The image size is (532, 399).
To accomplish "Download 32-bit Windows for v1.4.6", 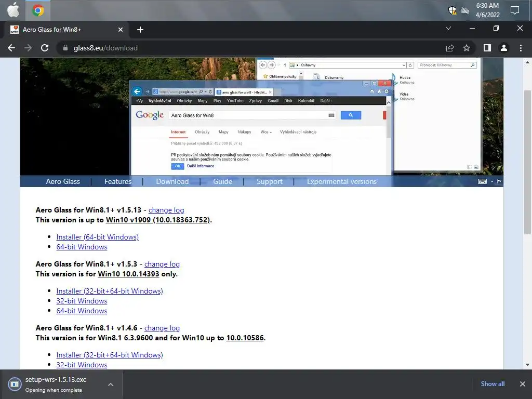I will click(x=82, y=365).
